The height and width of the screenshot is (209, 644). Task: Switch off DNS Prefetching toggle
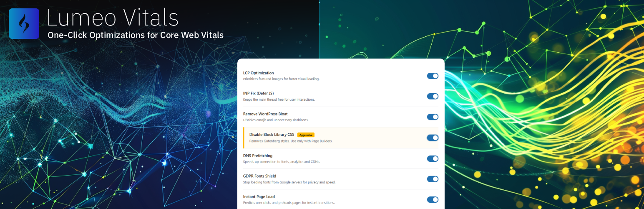pyautogui.click(x=433, y=158)
